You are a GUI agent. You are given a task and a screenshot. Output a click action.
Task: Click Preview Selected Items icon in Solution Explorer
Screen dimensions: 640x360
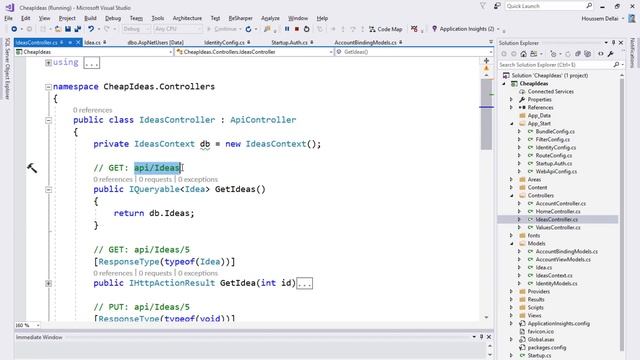pos(600,54)
